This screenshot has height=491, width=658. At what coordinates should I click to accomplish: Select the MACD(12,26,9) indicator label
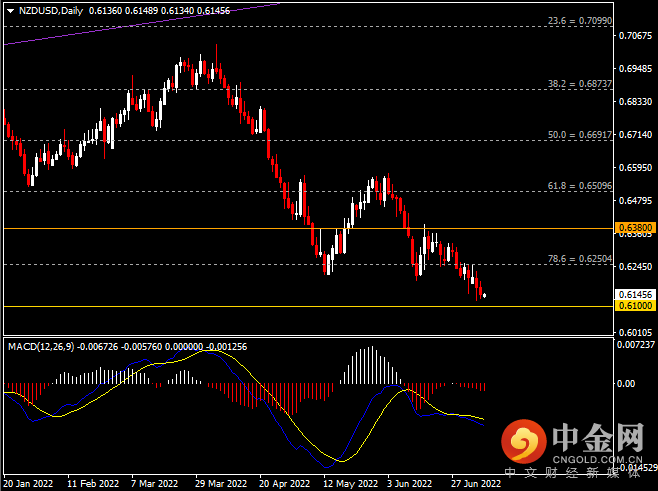[x=41, y=347]
